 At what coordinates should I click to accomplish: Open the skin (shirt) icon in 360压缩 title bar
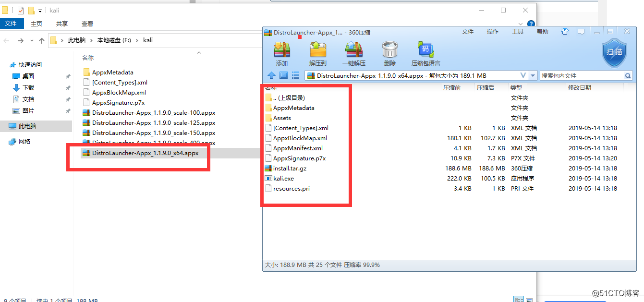[x=565, y=32]
